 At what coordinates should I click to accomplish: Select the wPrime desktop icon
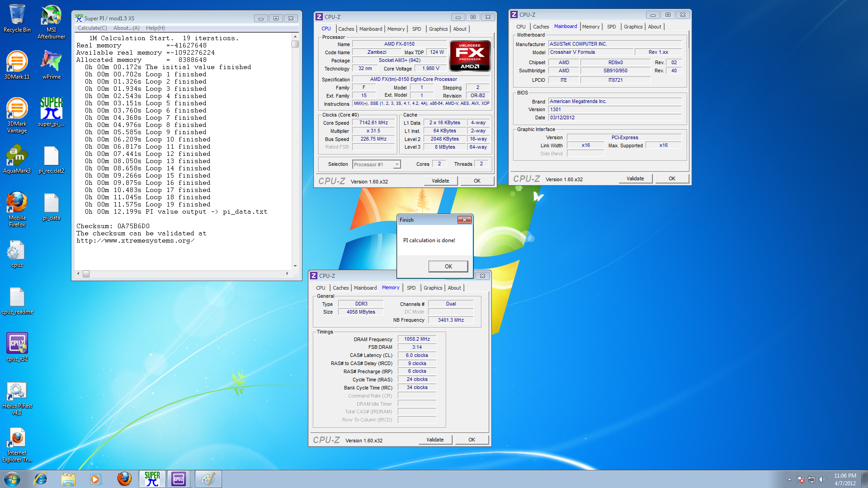(51, 65)
